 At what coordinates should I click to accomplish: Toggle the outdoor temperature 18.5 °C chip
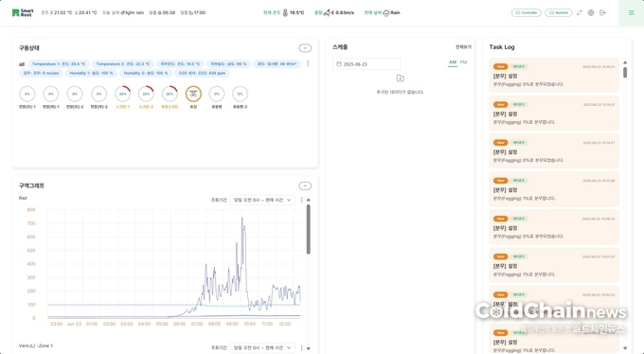coord(180,64)
